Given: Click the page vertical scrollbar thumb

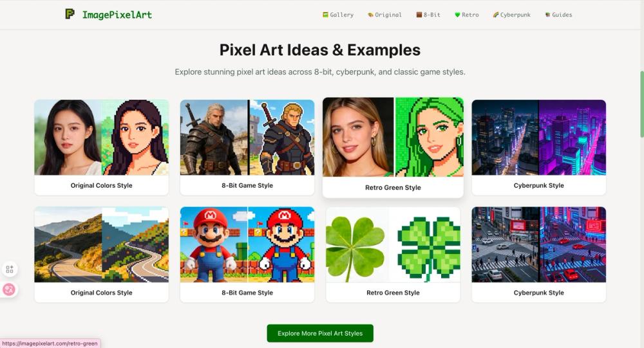Looking at the screenshot, I should (x=641, y=104).
